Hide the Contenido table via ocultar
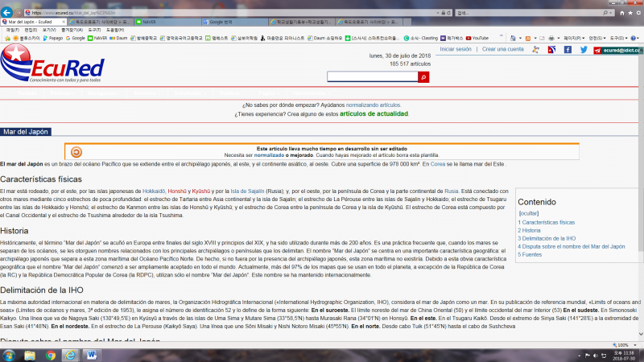This screenshot has width=644, height=362. tap(529, 213)
